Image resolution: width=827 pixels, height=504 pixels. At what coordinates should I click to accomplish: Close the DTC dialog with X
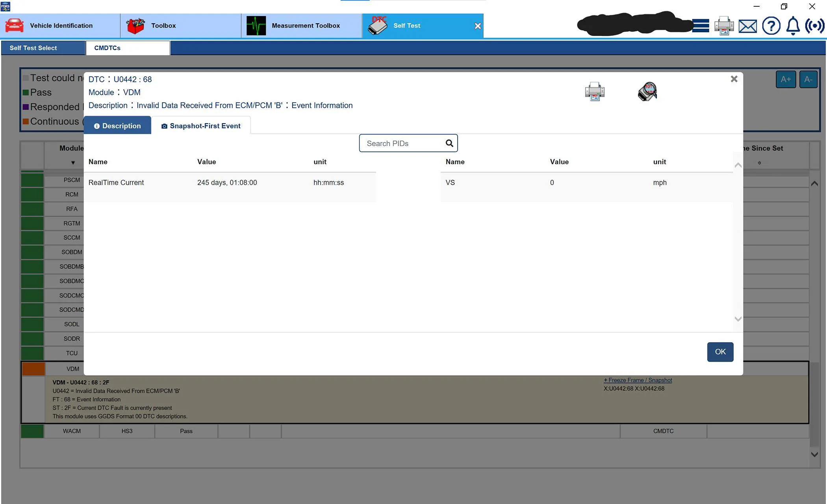click(734, 79)
